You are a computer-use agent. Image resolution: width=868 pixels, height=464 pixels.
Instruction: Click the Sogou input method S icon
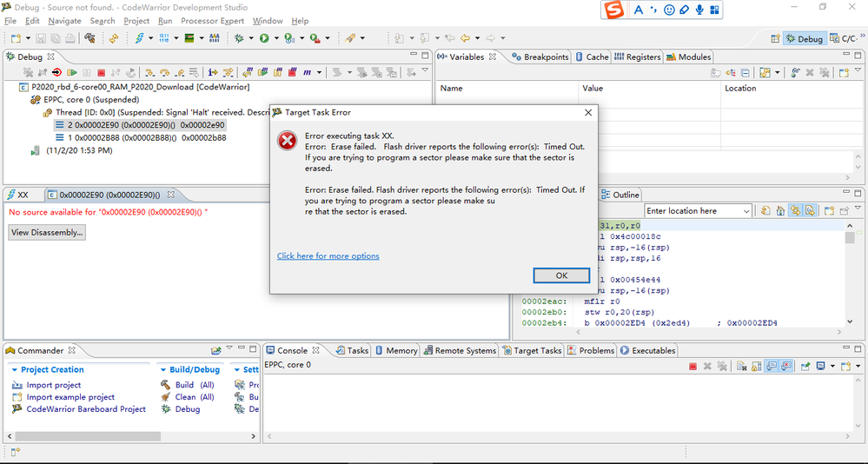click(613, 10)
